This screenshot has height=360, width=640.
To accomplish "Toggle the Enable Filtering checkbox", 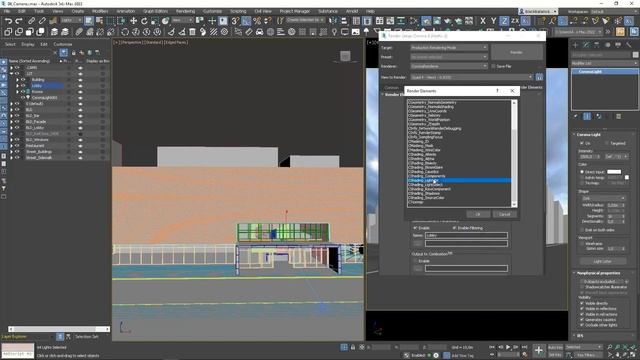I will (454, 228).
